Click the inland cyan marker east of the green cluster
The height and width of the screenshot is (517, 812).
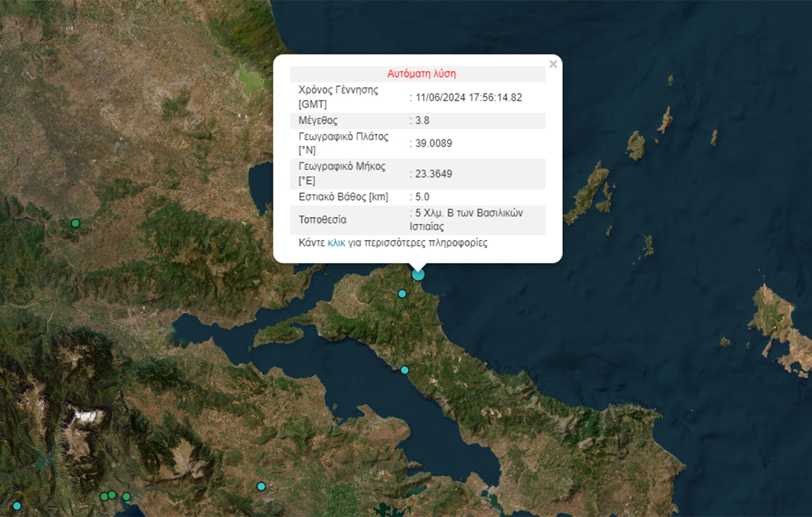pyautogui.click(x=261, y=487)
